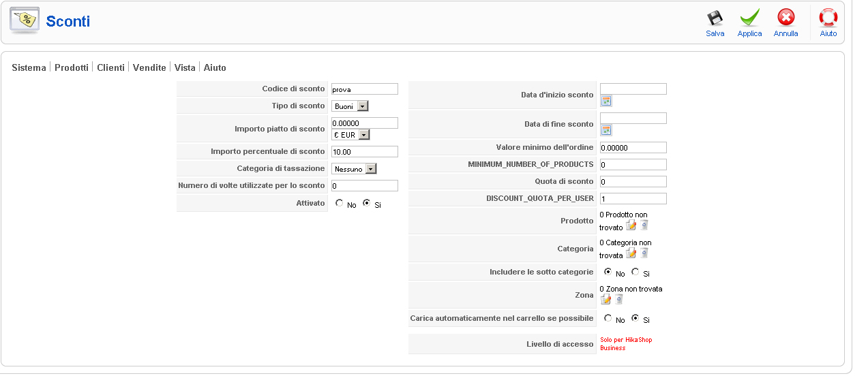The image size is (868, 376).
Task: Click edit icon in Zona row
Action: [606, 299]
